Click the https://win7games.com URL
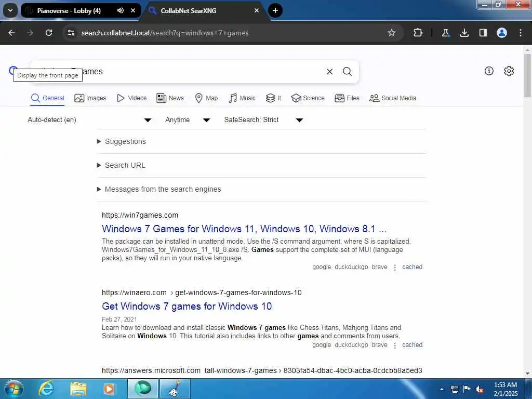The width and height of the screenshot is (532, 399). (x=140, y=215)
